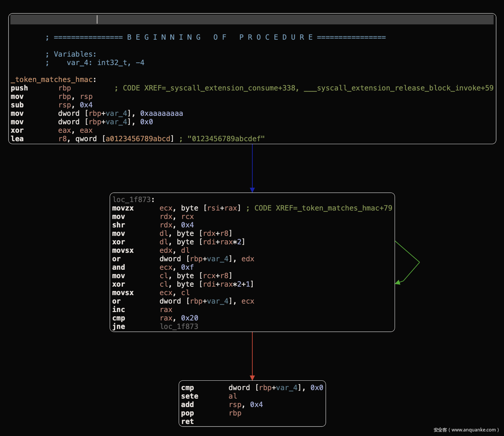The image size is (504, 436).
Task: Click loc_1f873 target in the jne instruction
Action: (179, 327)
